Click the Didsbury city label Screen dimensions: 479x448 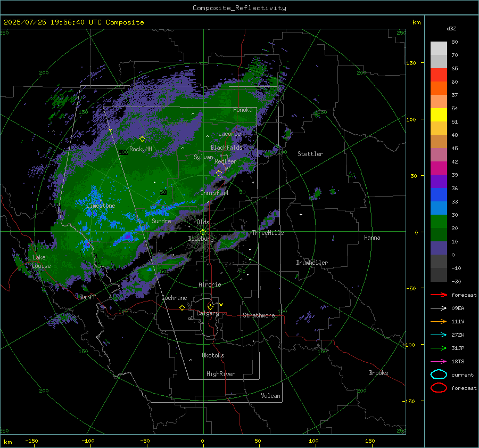pyautogui.click(x=201, y=239)
